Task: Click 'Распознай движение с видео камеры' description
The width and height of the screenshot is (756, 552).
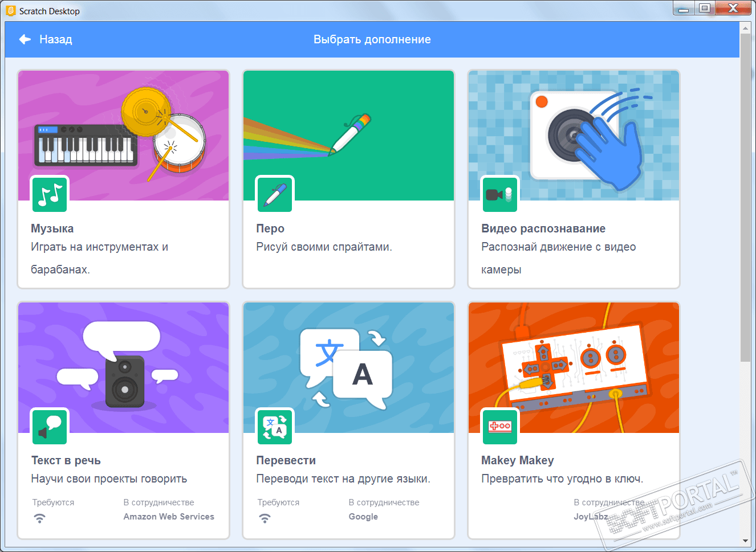Action: point(559,258)
